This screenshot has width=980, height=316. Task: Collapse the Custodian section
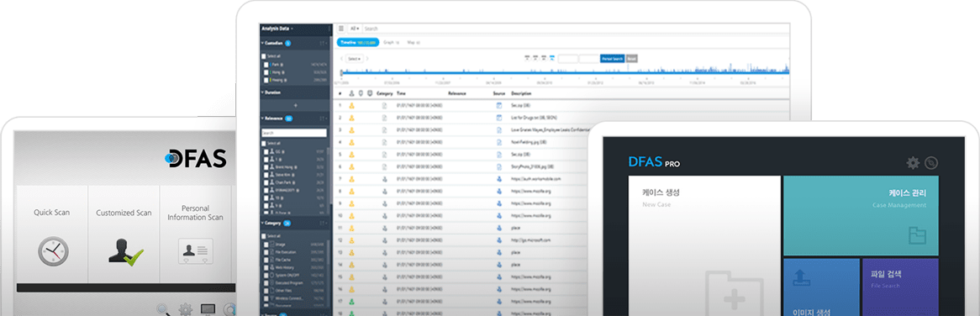click(x=262, y=43)
